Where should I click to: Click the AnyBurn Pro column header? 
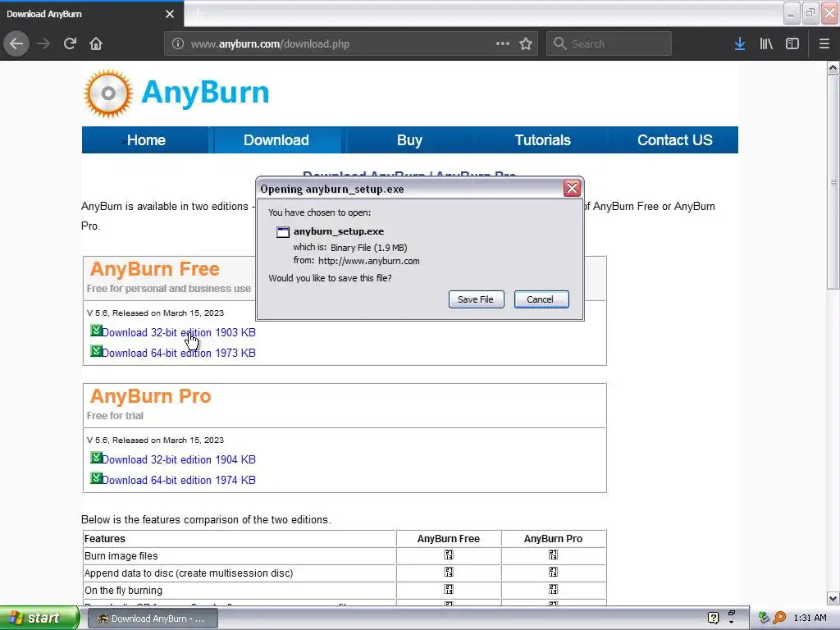553,538
